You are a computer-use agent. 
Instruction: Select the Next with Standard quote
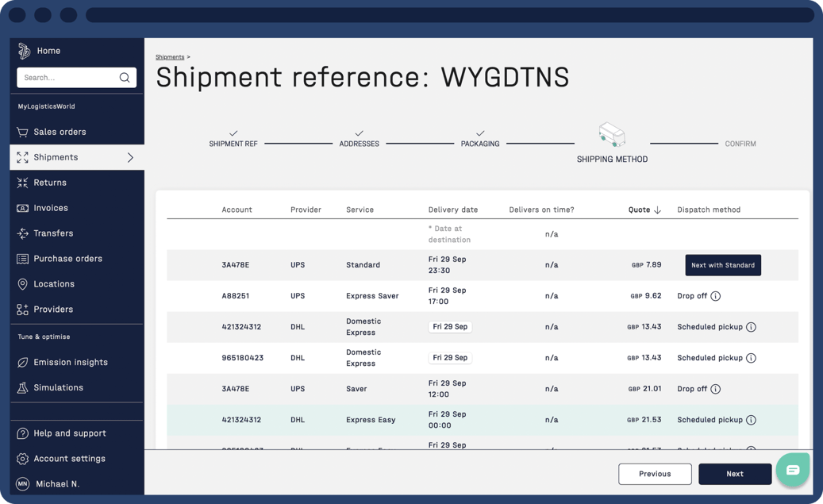click(723, 265)
